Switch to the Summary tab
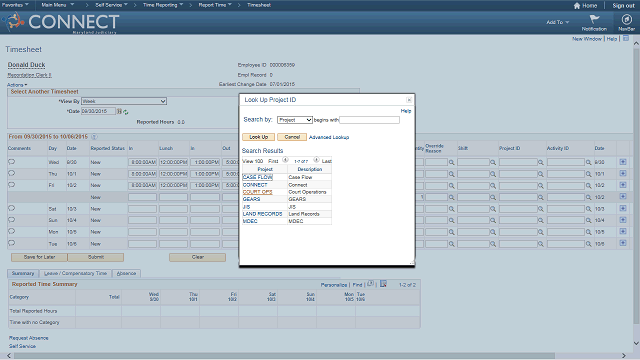 coord(23,273)
